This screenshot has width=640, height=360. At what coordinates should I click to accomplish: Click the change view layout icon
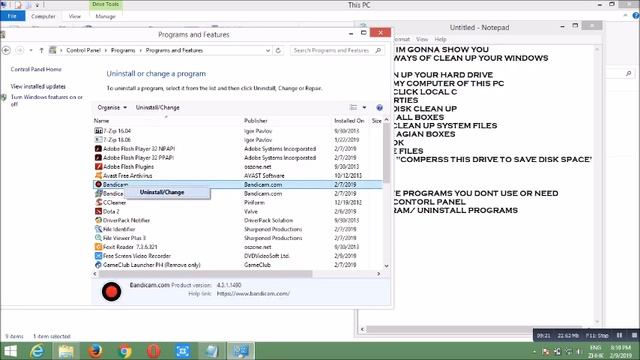pyautogui.click(x=353, y=107)
